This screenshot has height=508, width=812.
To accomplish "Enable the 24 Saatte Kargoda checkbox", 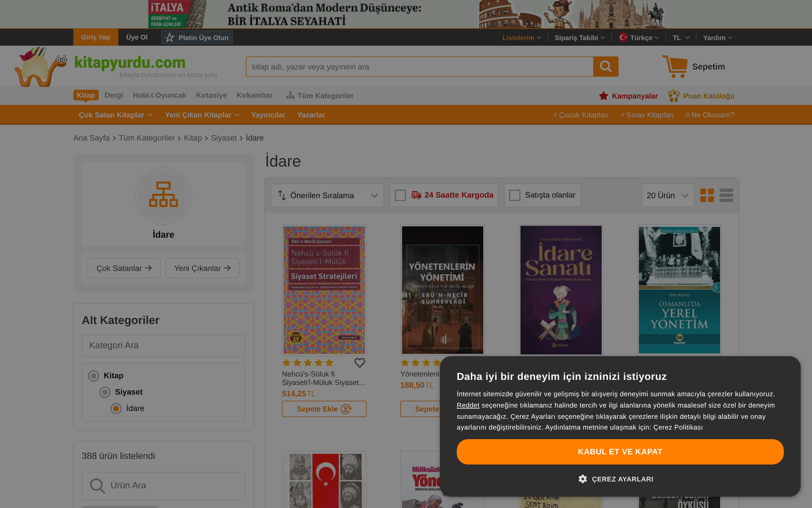I will pyautogui.click(x=400, y=195).
